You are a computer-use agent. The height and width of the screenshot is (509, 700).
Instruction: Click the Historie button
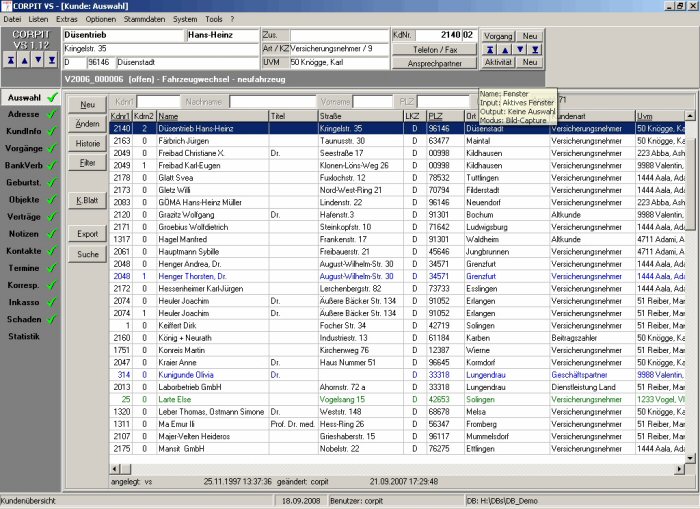click(88, 143)
